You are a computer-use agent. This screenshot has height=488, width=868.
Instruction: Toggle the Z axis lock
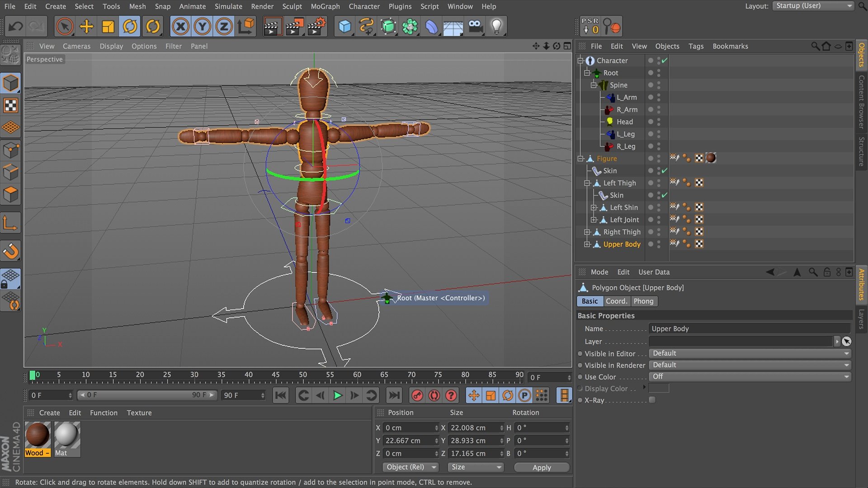point(224,27)
